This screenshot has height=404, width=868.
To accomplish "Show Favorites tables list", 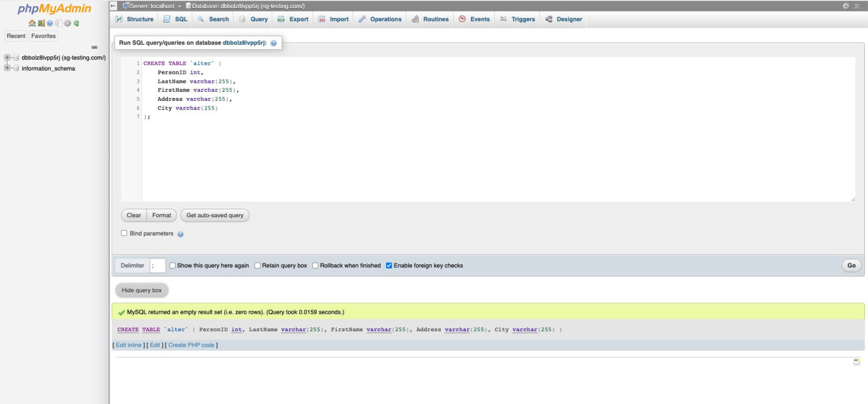I will pyautogui.click(x=43, y=36).
